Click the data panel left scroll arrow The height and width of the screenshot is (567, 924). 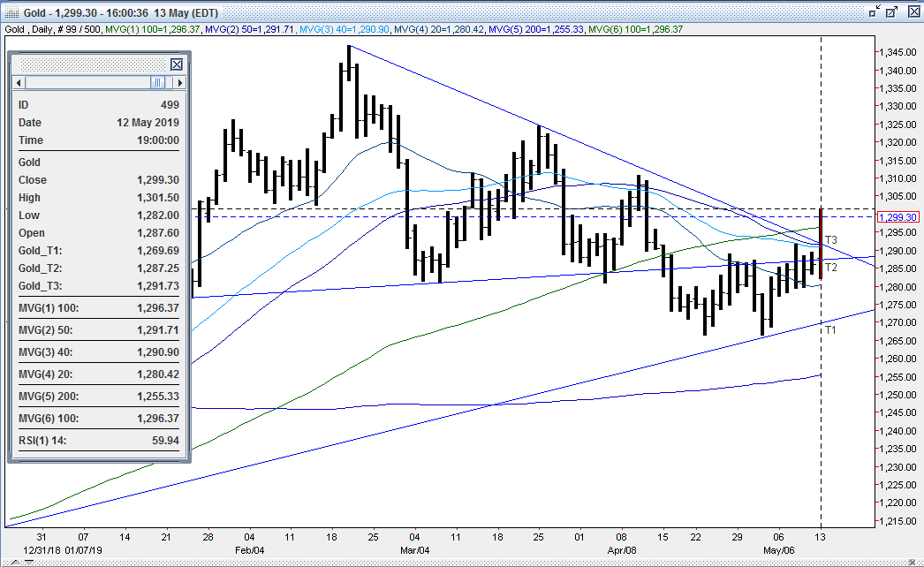click(x=19, y=82)
